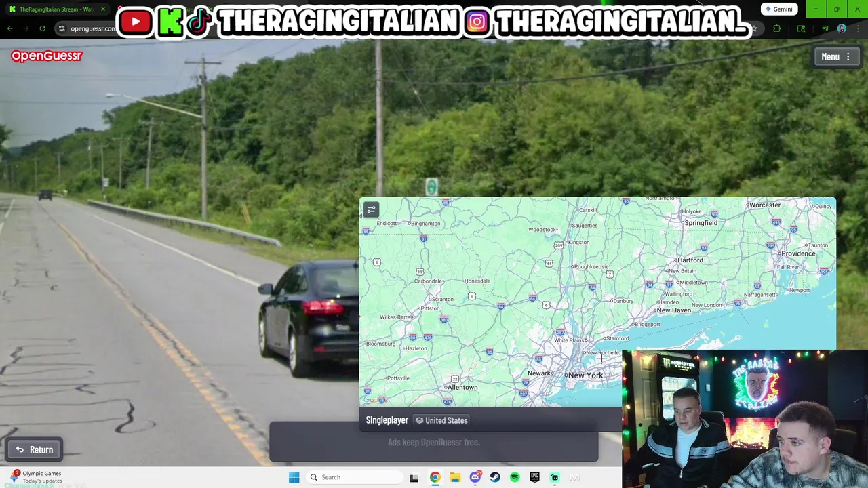Click Newark on the guess map
868x488 pixels.
point(539,373)
